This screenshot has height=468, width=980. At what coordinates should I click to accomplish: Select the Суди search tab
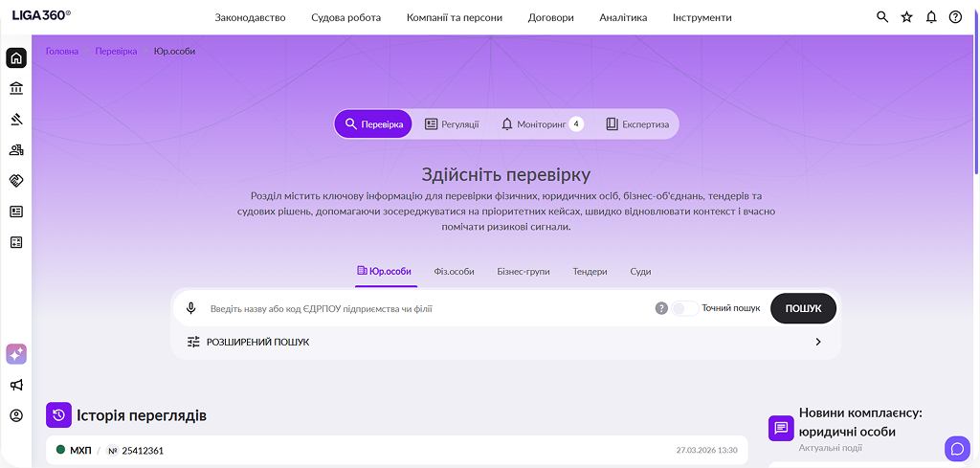point(640,272)
